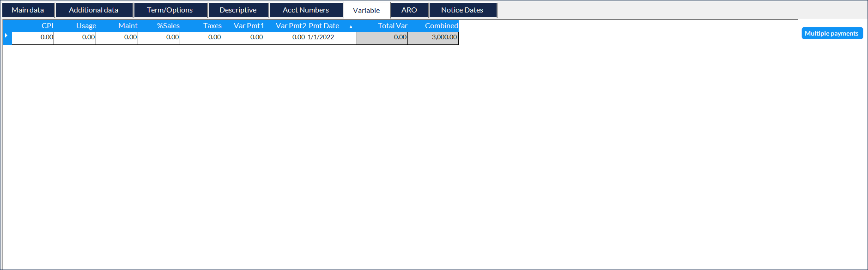The image size is (868, 270).
Task: Click the Total Var column header
Action: 382,26
